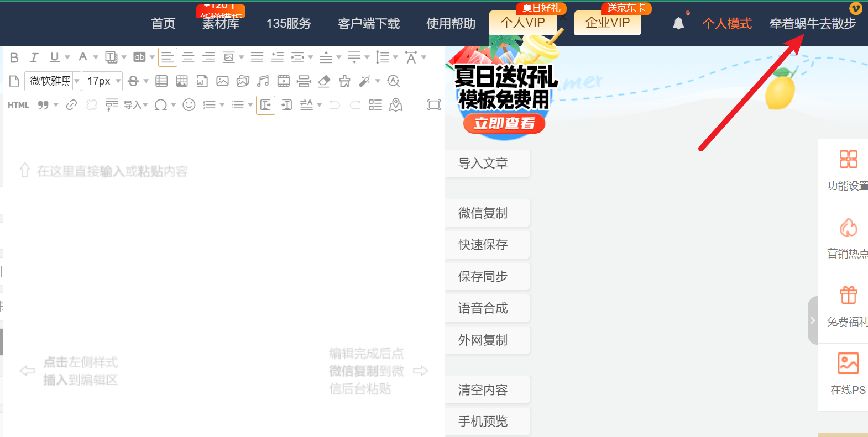This screenshot has height=437, width=868.
Task: Justify text on both sides
Action: tap(257, 57)
